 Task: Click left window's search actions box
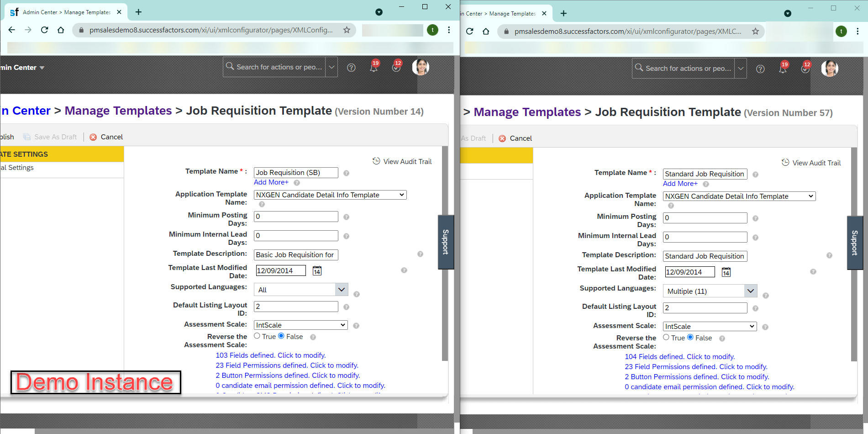pyautogui.click(x=274, y=67)
